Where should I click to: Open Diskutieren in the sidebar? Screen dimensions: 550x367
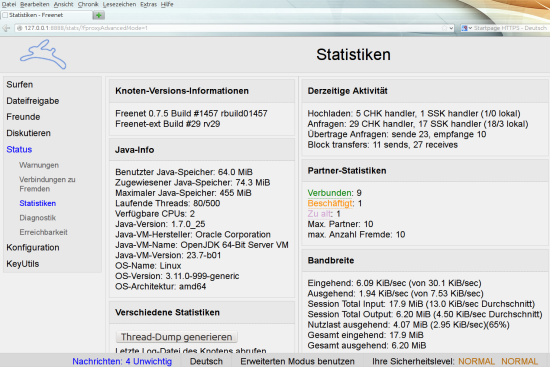(x=28, y=133)
